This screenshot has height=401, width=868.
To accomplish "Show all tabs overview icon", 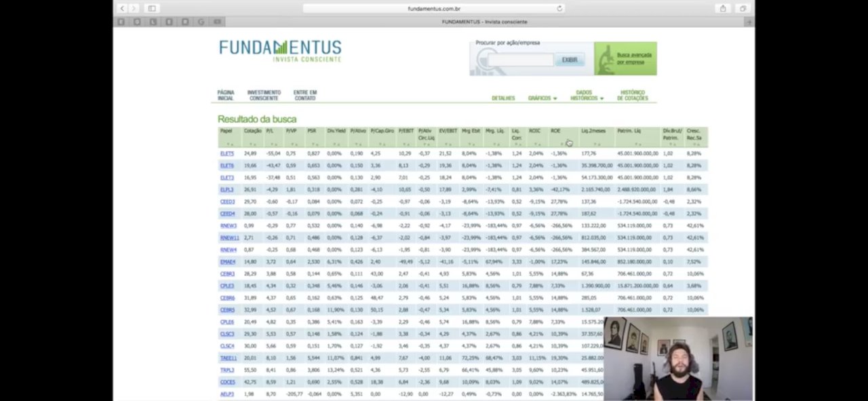I will [743, 8].
